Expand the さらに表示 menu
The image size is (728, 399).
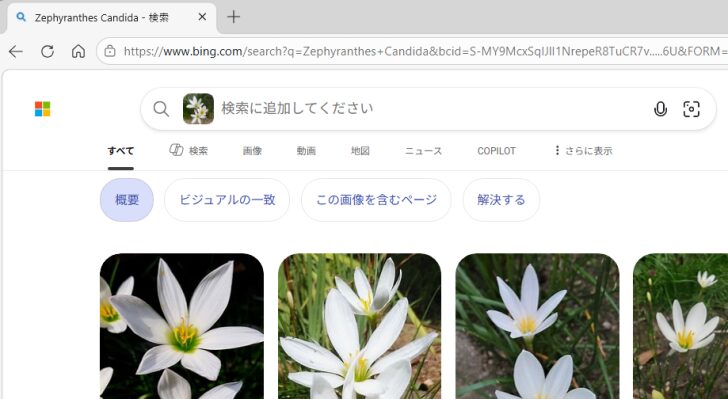tap(583, 151)
